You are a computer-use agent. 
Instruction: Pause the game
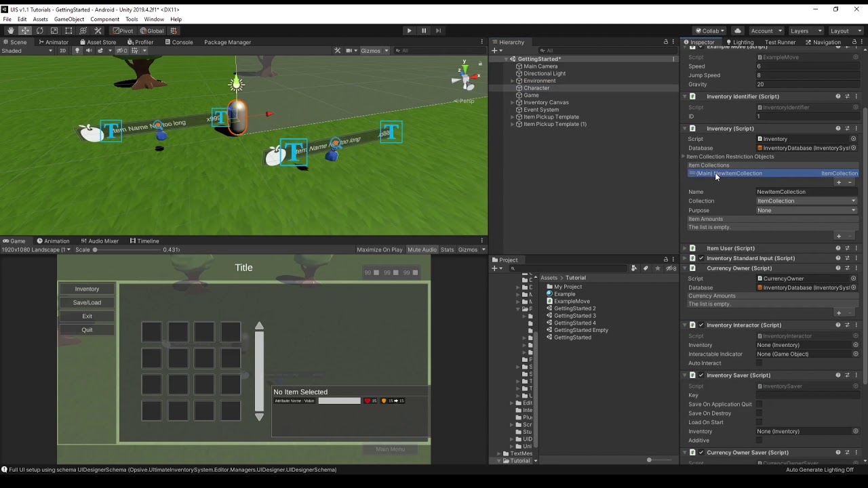click(424, 30)
